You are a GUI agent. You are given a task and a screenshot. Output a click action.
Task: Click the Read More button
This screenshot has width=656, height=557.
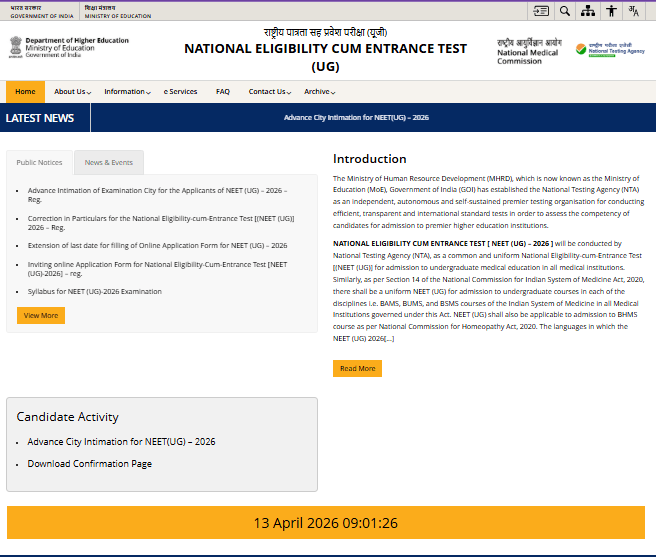pyautogui.click(x=357, y=369)
